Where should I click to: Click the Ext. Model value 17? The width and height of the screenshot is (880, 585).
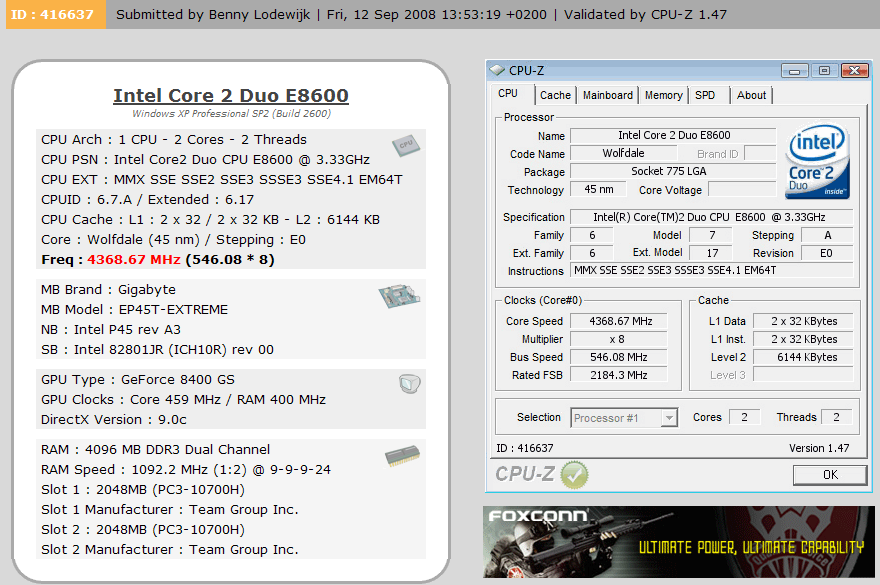tap(711, 253)
